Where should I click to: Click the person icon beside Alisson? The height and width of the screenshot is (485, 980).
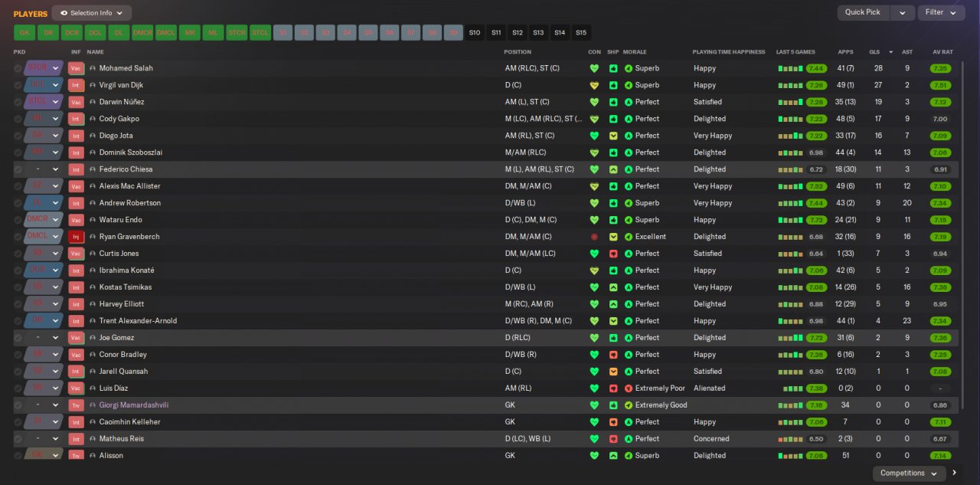[x=93, y=456]
